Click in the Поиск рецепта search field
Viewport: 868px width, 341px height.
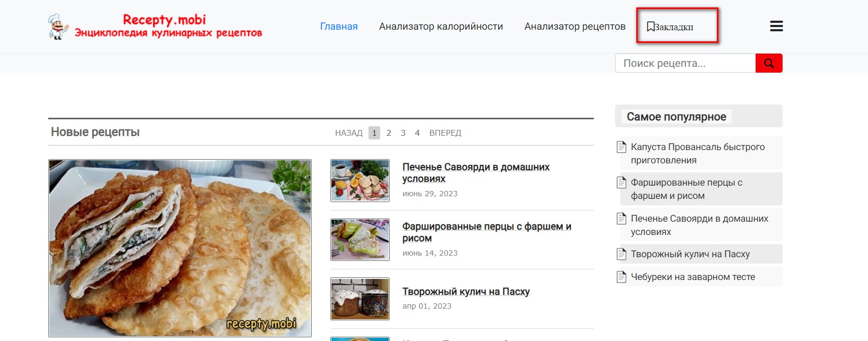coord(685,63)
